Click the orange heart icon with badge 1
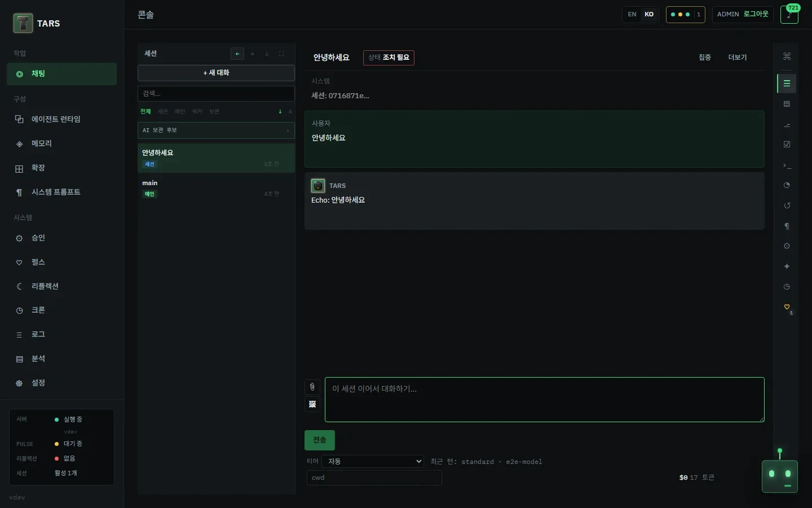812x508 pixels. click(787, 307)
